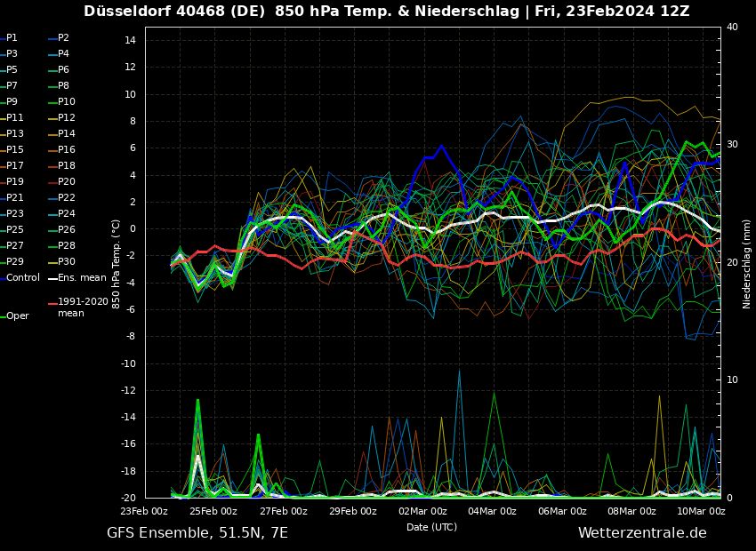Click the Date (UTC) axis label

431,527
